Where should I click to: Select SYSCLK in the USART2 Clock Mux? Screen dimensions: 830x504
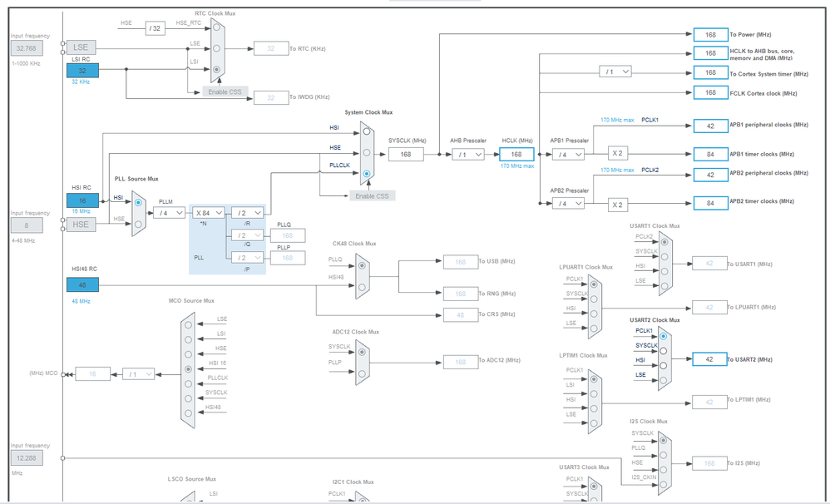pyautogui.click(x=664, y=351)
